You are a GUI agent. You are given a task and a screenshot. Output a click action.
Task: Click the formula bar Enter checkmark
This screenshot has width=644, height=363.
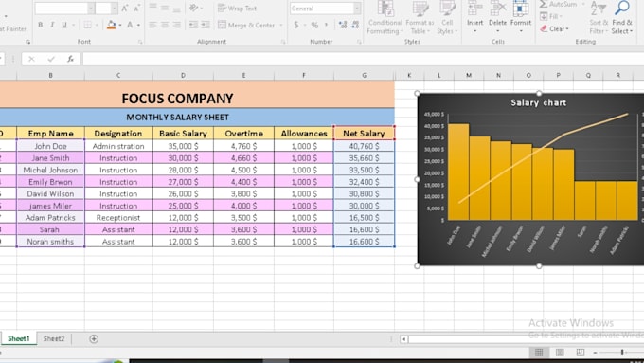[51, 59]
